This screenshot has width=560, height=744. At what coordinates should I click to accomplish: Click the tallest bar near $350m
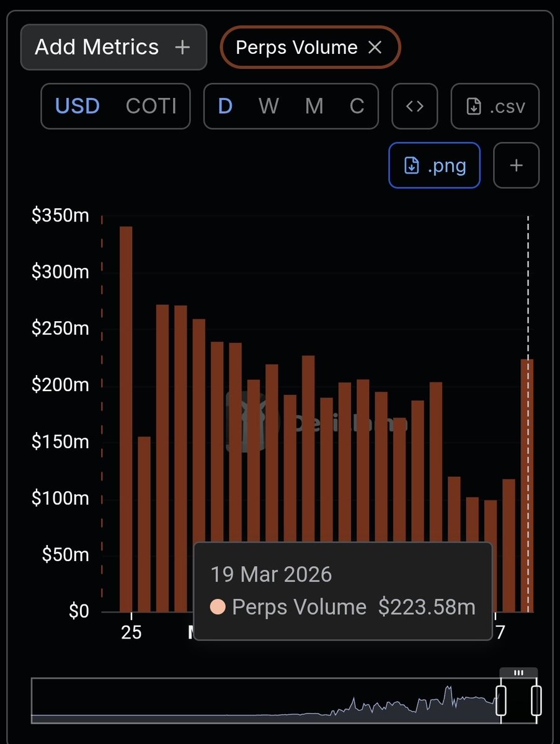126,418
